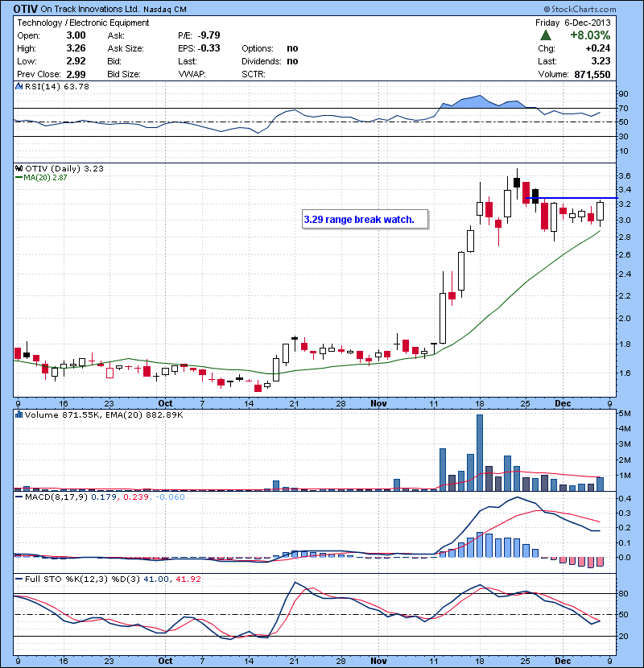
Task: Click the Volume bars icon
Action: [19, 414]
